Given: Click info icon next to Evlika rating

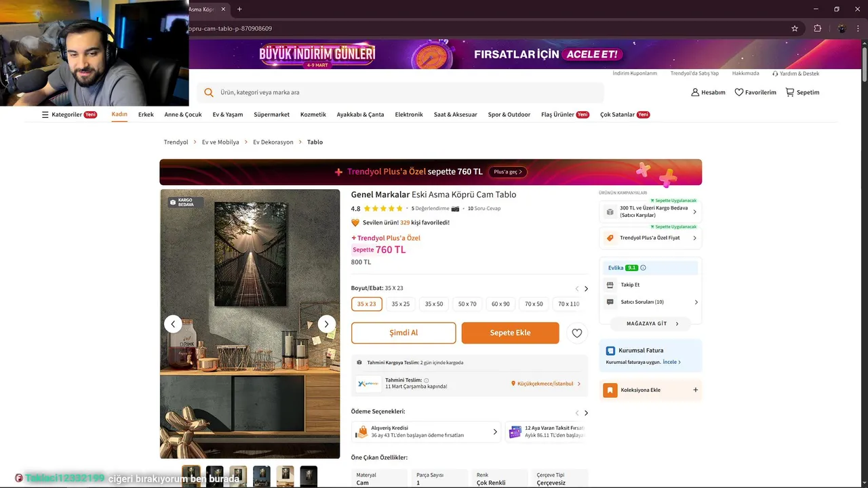Looking at the screenshot, I should [643, 268].
